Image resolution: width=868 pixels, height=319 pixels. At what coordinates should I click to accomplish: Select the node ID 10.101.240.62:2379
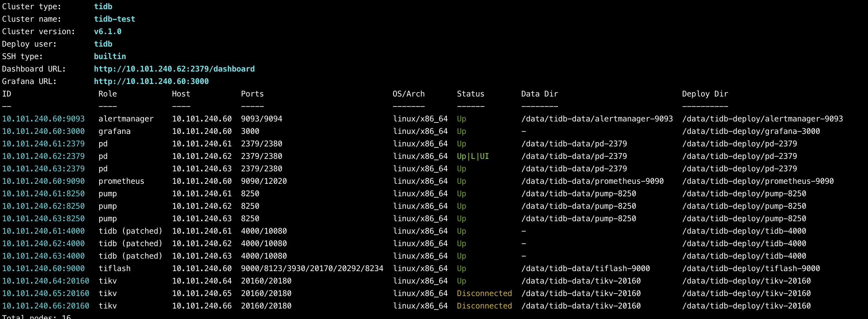tap(43, 156)
